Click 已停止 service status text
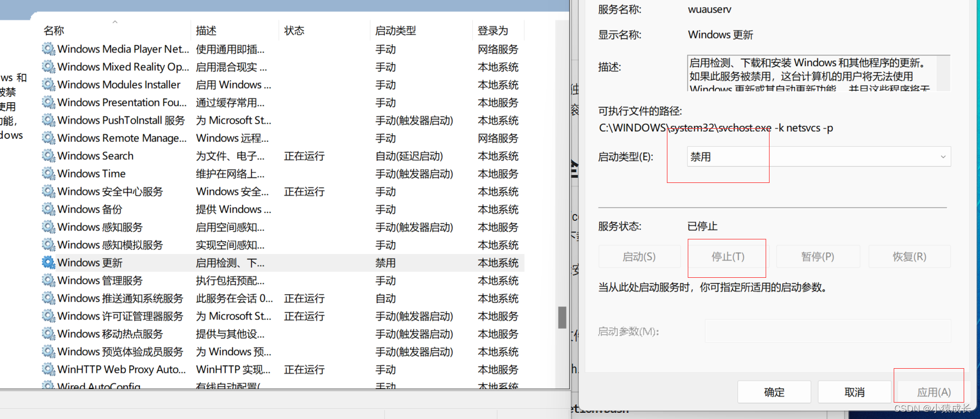 pyautogui.click(x=702, y=226)
